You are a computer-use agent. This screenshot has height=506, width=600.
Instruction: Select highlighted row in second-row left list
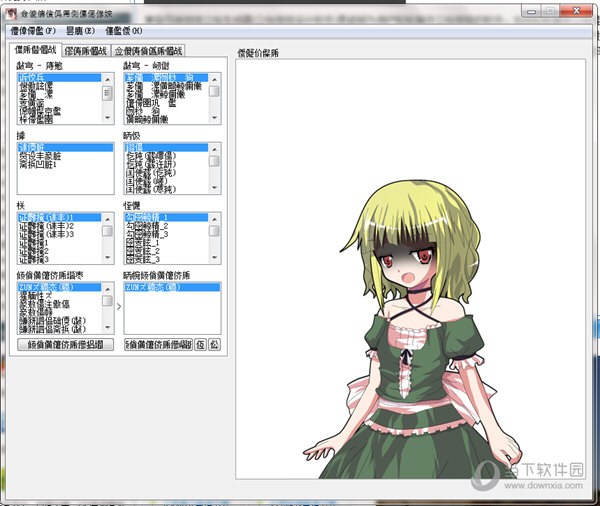pyautogui.click(x=65, y=147)
